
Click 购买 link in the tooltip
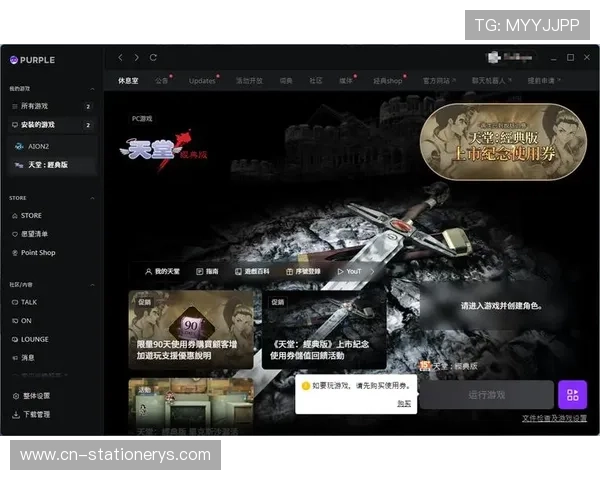click(404, 403)
